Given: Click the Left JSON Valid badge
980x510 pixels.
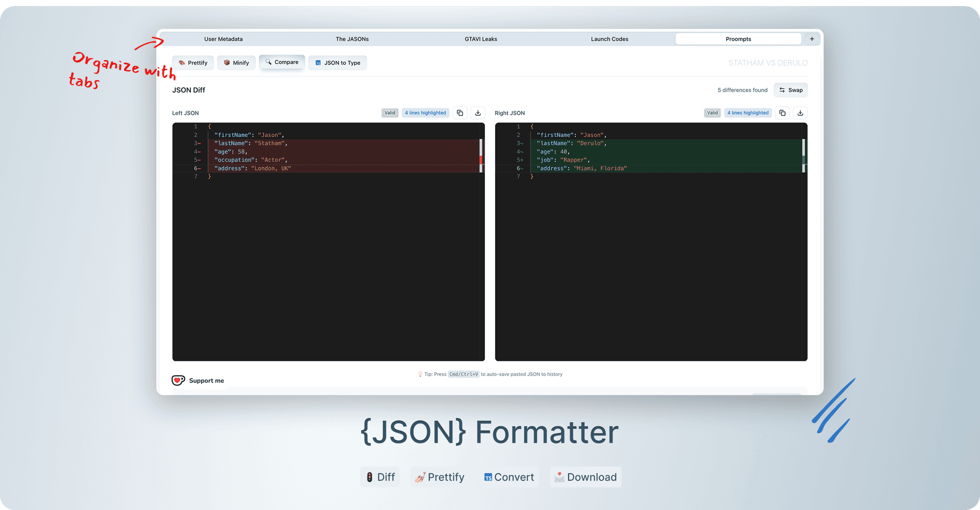Looking at the screenshot, I should pyautogui.click(x=389, y=112).
